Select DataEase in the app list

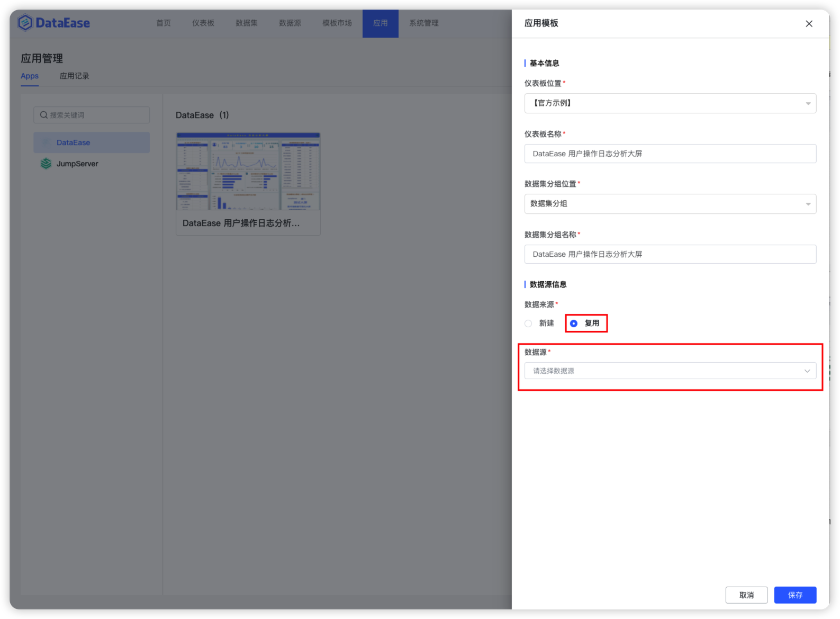pos(92,142)
